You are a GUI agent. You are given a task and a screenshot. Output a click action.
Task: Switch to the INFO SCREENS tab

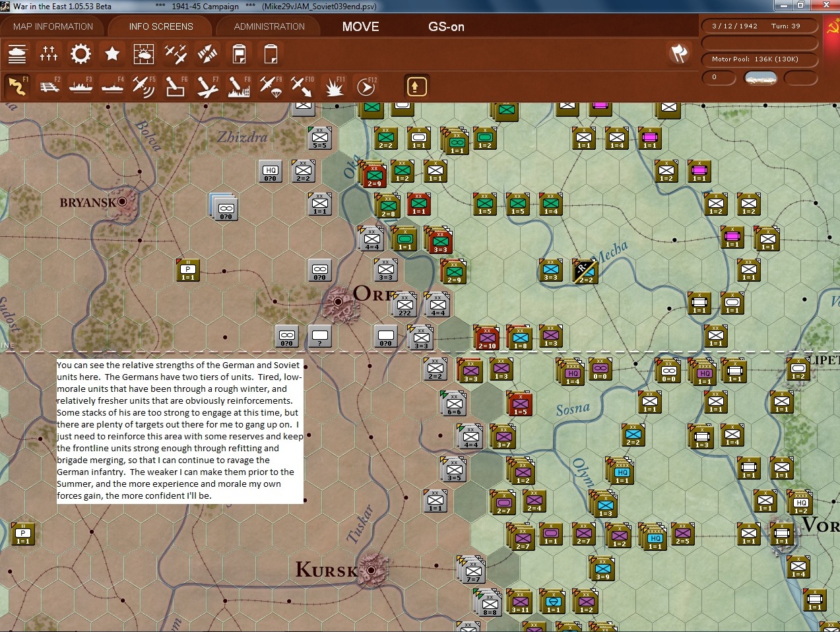(x=161, y=26)
